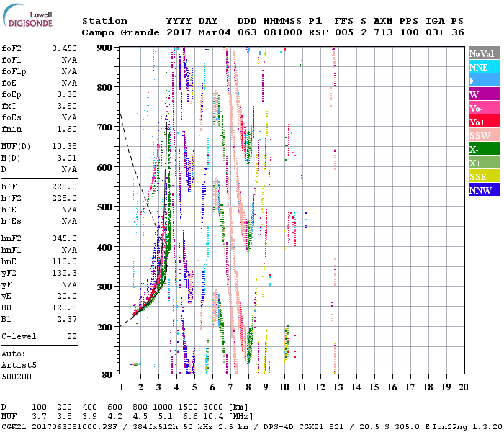Image resolution: width=504 pixels, height=432 pixels.
Task: Click the 900 km y-axis label
Action: click(x=104, y=48)
